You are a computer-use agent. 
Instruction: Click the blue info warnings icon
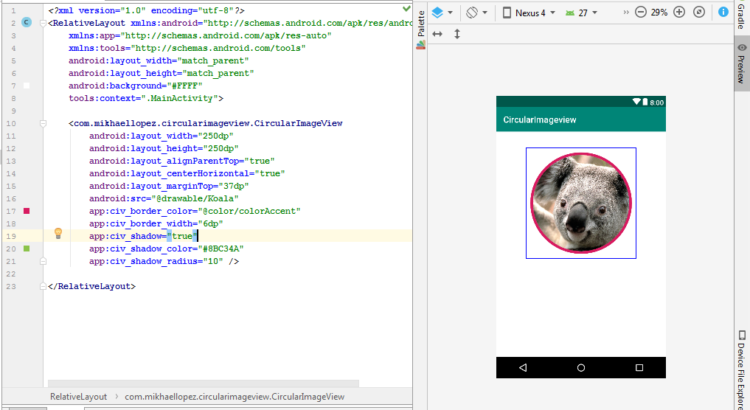tap(723, 13)
